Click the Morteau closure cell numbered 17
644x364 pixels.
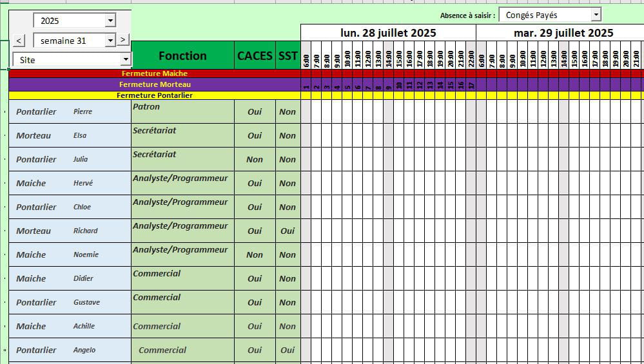pyautogui.click(x=471, y=84)
